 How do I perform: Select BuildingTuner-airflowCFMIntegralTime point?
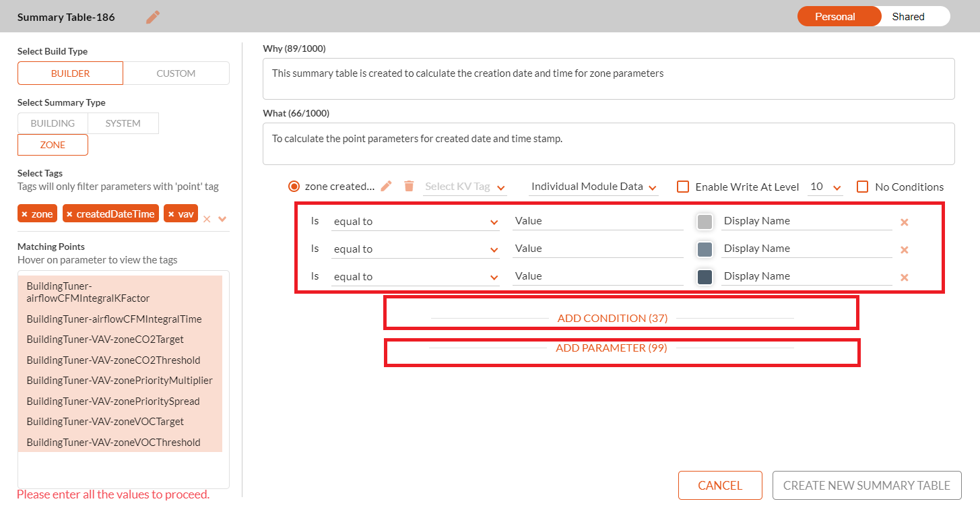point(120,319)
